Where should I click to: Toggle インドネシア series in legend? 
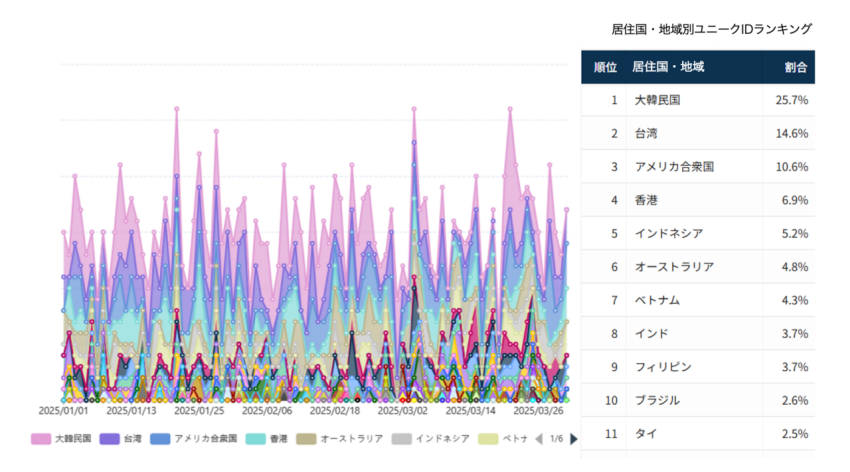(x=431, y=439)
